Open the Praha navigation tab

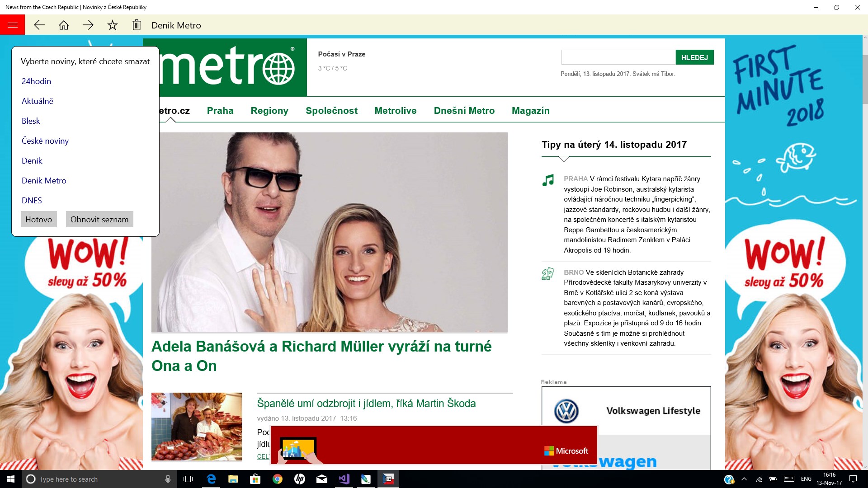[220, 111]
